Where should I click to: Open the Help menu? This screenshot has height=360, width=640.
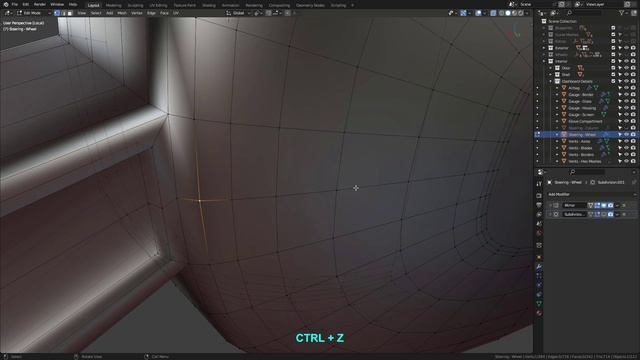click(x=73, y=4)
